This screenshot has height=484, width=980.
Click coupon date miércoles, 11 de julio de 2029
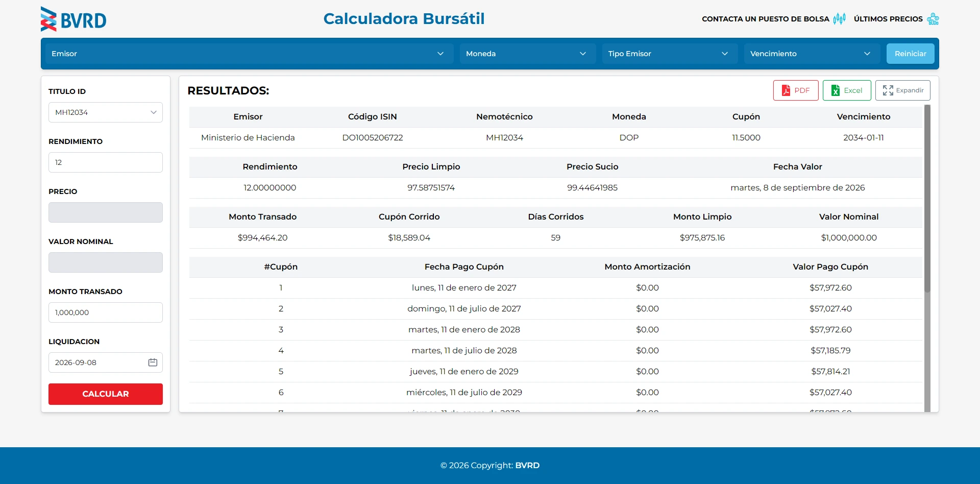pos(464,393)
